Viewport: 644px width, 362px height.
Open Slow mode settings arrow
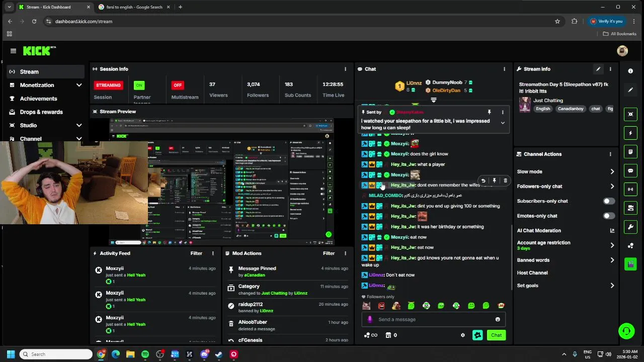612,171
